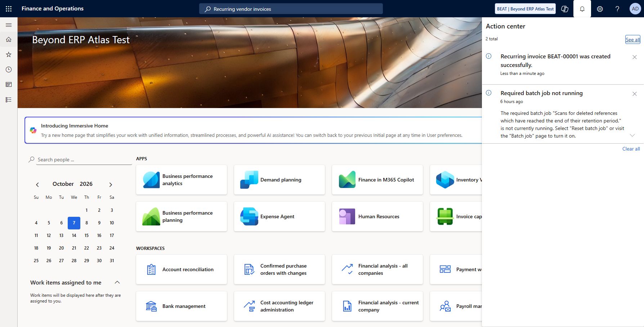Launch the Demand planning app
644x327 pixels.
[279, 180]
